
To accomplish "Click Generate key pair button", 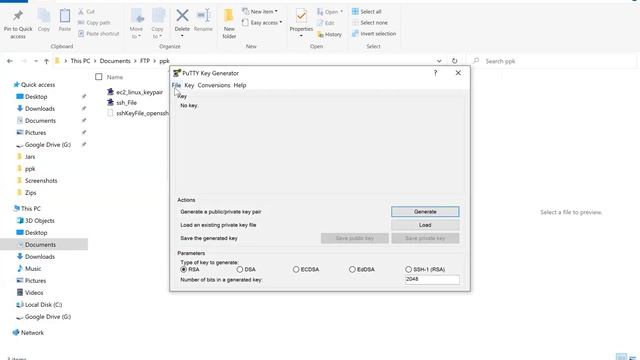I will click(x=425, y=211).
